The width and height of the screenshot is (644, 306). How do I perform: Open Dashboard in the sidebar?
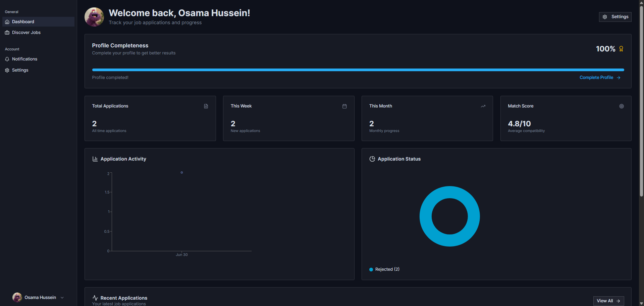(x=38, y=21)
